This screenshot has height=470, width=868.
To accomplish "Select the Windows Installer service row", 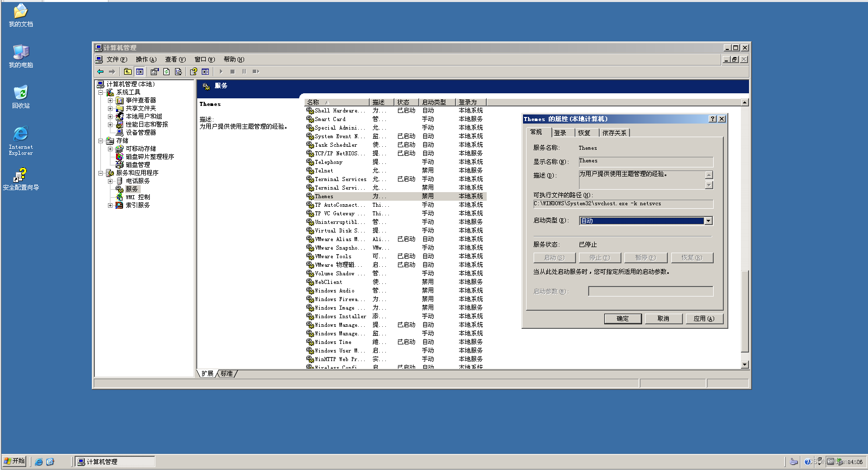I will pyautogui.click(x=396, y=317).
